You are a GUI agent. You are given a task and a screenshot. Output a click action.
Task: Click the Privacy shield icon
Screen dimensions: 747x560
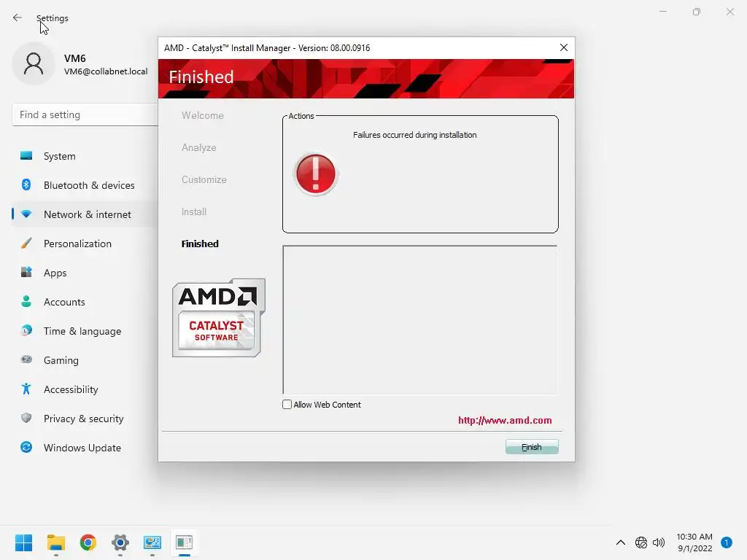26,418
